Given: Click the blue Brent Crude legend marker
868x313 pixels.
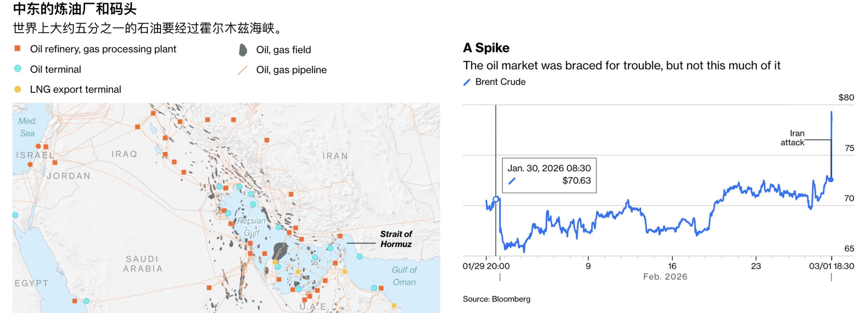Looking at the screenshot, I should [x=467, y=82].
